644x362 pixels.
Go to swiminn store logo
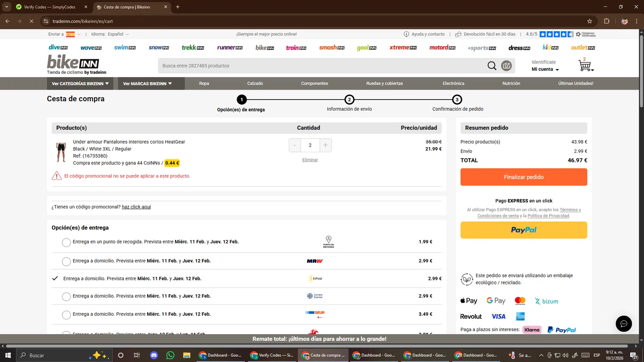point(125,48)
